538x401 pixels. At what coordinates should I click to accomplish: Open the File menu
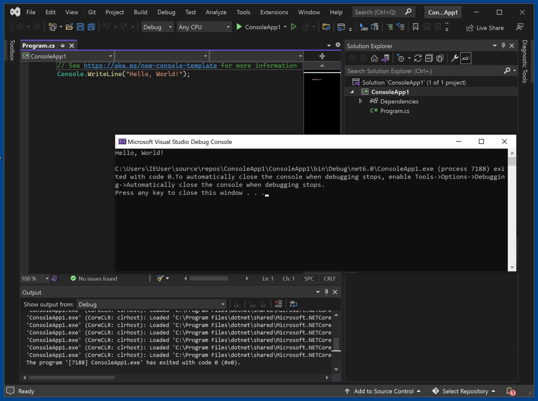click(31, 12)
